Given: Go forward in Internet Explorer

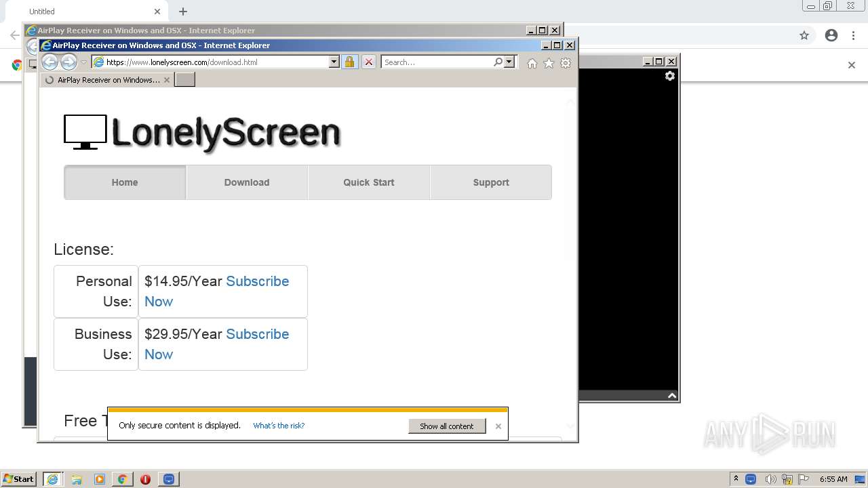Looking at the screenshot, I should tap(68, 62).
